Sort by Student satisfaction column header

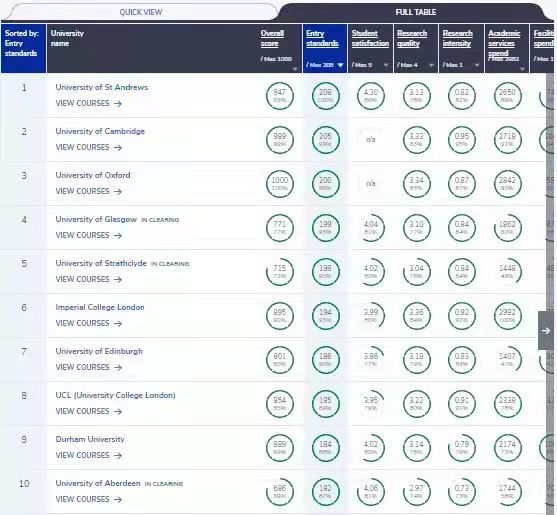pyautogui.click(x=370, y=38)
